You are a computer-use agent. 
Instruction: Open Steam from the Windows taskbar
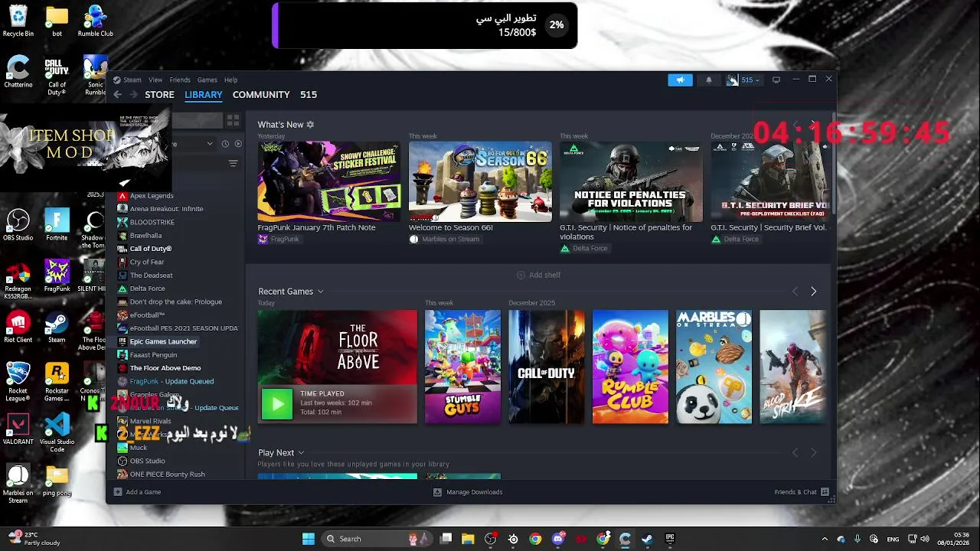coord(647,539)
